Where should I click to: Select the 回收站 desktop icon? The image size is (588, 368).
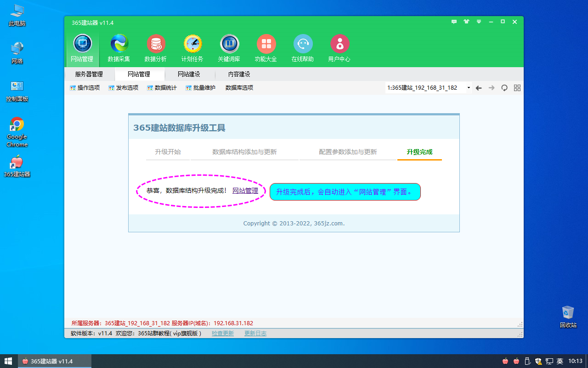coord(568,316)
